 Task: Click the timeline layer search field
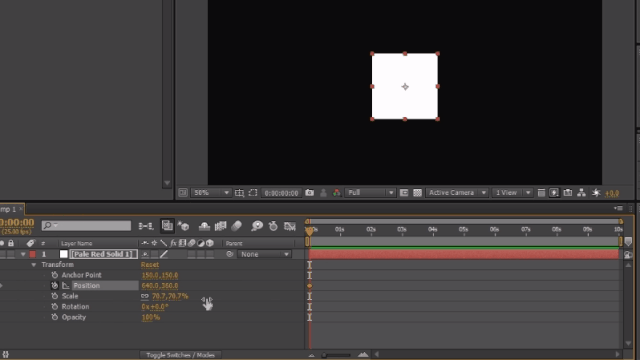tap(86, 225)
